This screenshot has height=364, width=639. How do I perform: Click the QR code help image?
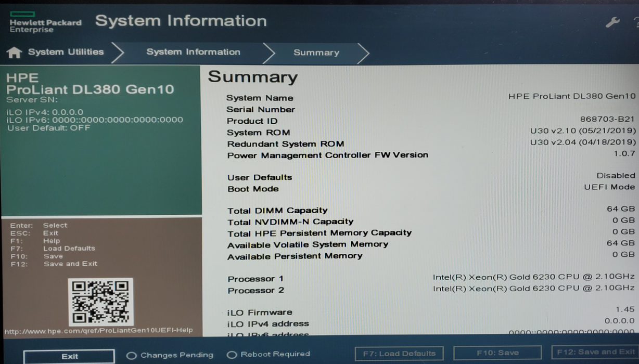click(x=100, y=302)
